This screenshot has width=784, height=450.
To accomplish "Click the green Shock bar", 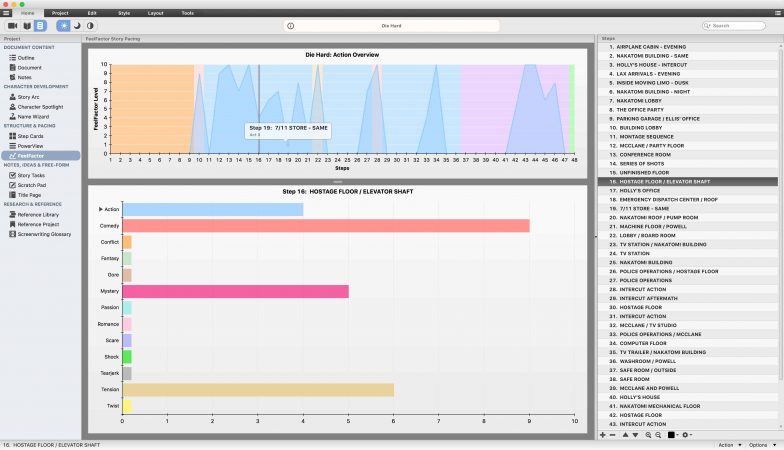I will point(127,357).
